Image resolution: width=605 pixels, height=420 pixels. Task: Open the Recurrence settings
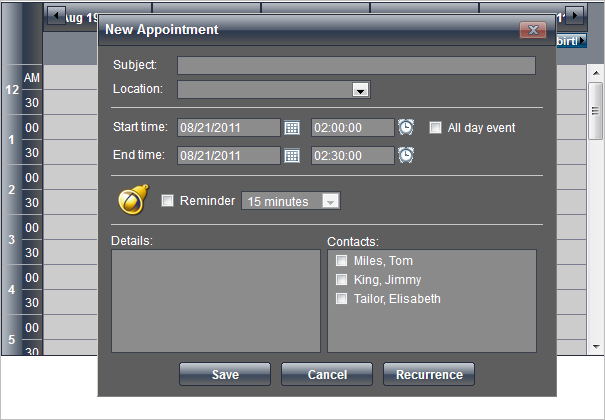point(429,375)
